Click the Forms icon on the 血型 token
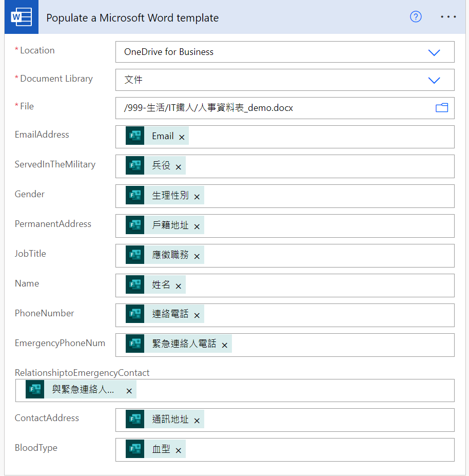This screenshot has height=476, width=469. [x=135, y=448]
